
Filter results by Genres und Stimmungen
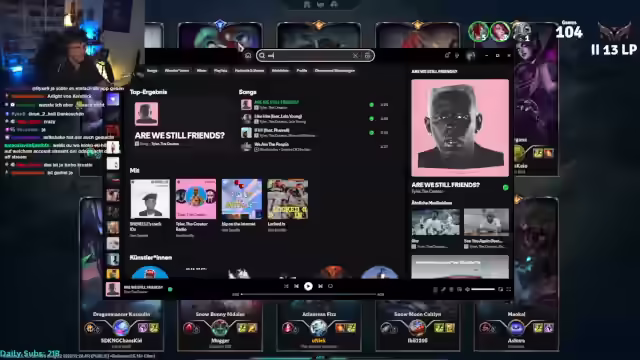pyautogui.click(x=335, y=71)
